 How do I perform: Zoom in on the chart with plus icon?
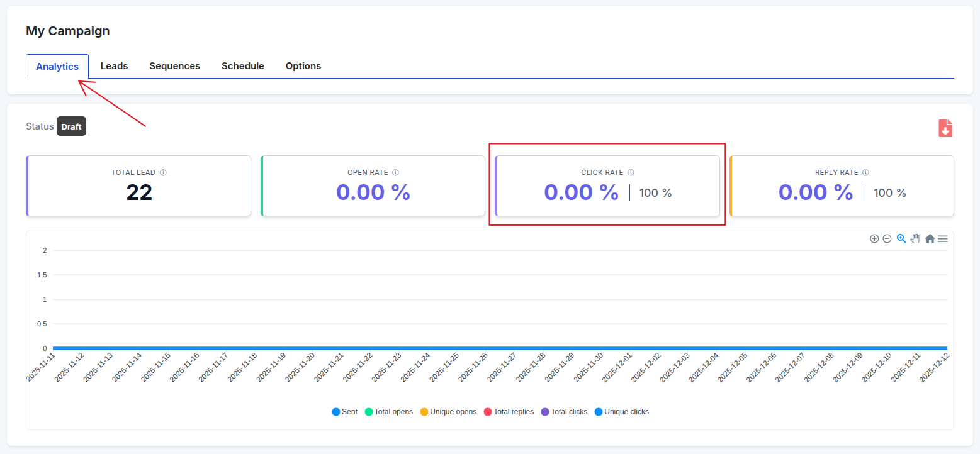(874, 239)
